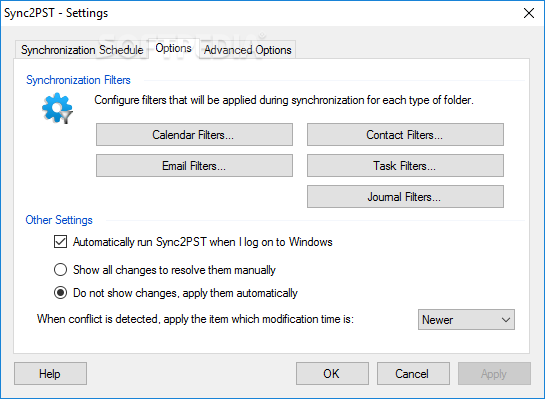Image resolution: width=545 pixels, height=399 pixels.
Task: Open Calendar Filters dialog
Action: (194, 135)
